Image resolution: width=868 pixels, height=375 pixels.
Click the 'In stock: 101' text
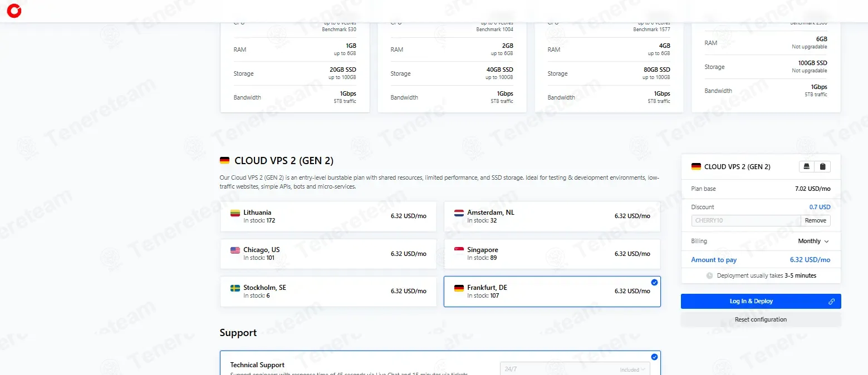tap(259, 258)
